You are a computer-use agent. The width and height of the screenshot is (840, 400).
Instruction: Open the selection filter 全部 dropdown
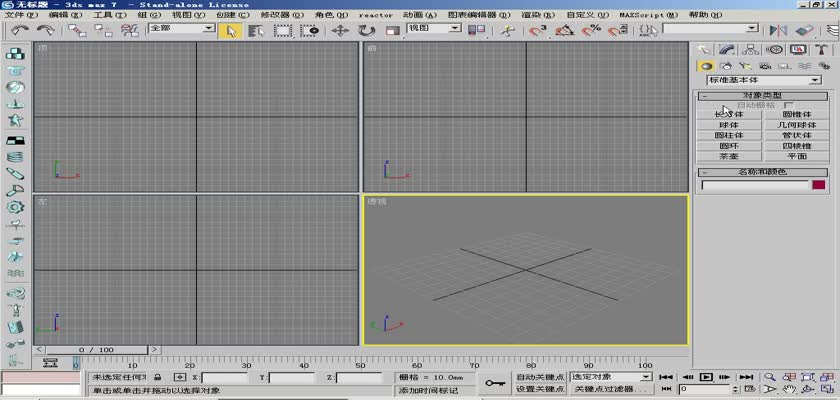(211, 28)
